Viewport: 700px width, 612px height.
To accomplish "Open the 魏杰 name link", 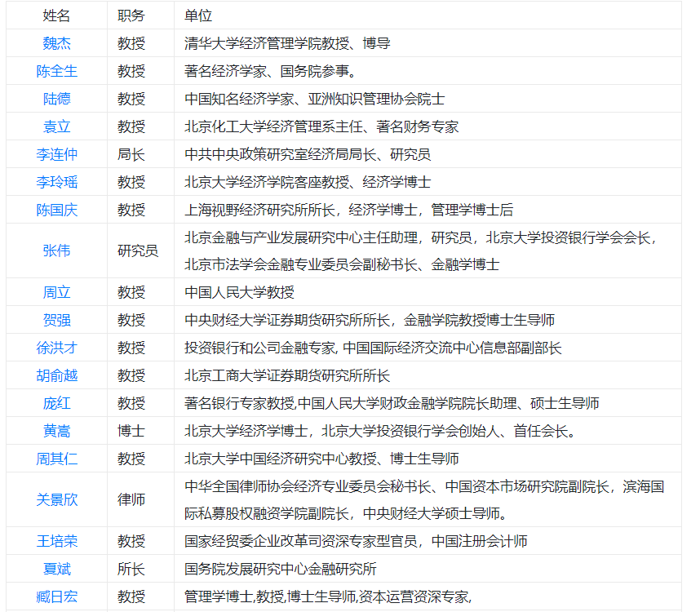I will click(x=56, y=43).
